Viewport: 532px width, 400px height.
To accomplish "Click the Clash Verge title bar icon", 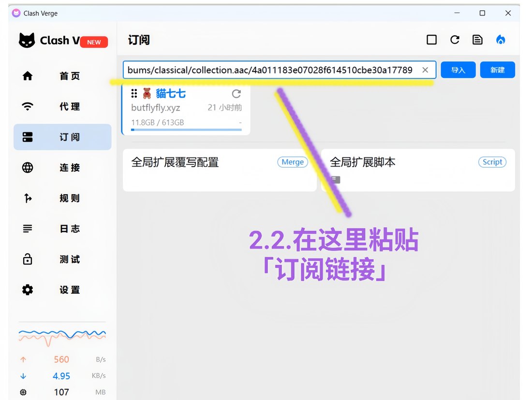I will click(x=16, y=13).
